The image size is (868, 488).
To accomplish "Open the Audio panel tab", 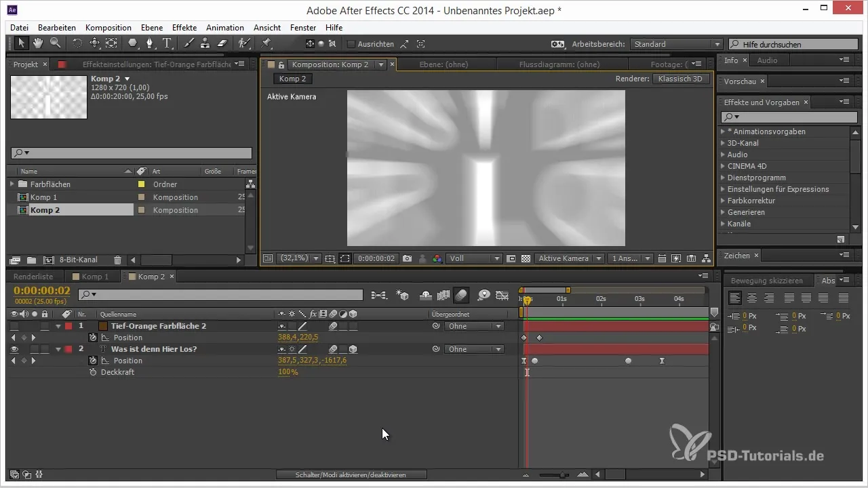I will (767, 60).
